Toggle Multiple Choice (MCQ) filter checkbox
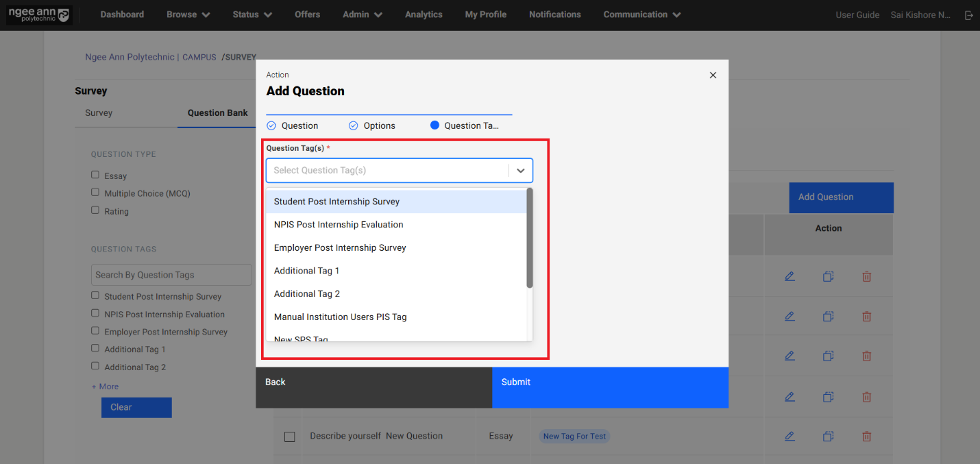Viewport: 980px width, 464px height. pyautogui.click(x=95, y=193)
